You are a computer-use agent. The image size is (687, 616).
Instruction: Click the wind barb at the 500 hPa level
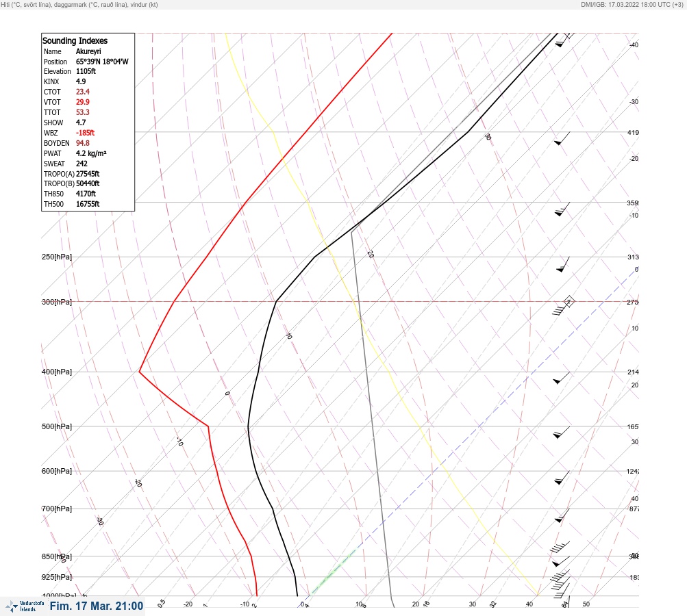pyautogui.click(x=561, y=433)
